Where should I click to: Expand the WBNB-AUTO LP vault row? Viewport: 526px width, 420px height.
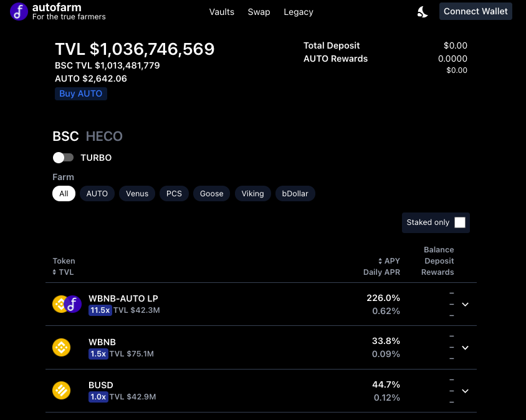click(x=465, y=304)
